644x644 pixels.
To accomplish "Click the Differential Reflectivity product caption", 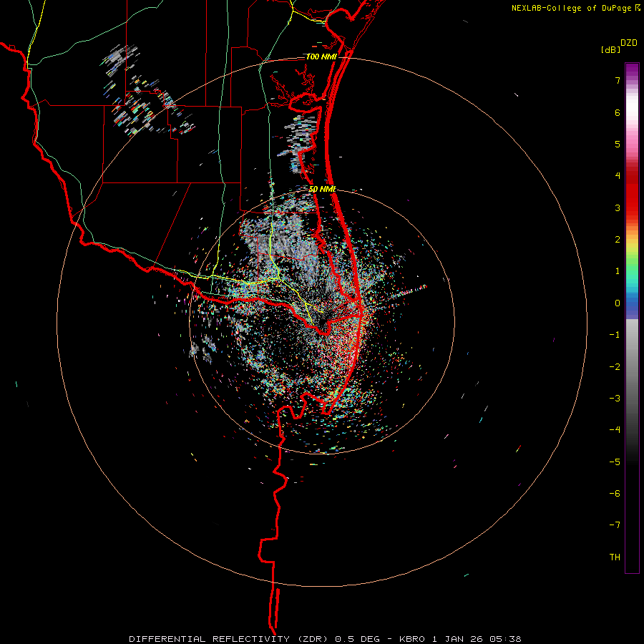I will [x=325, y=639].
